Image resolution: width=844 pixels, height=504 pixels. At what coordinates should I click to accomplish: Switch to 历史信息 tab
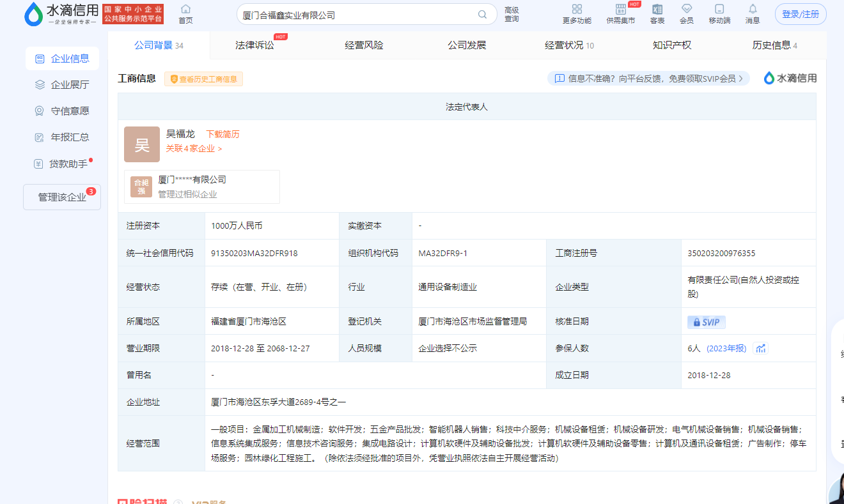[774, 45]
